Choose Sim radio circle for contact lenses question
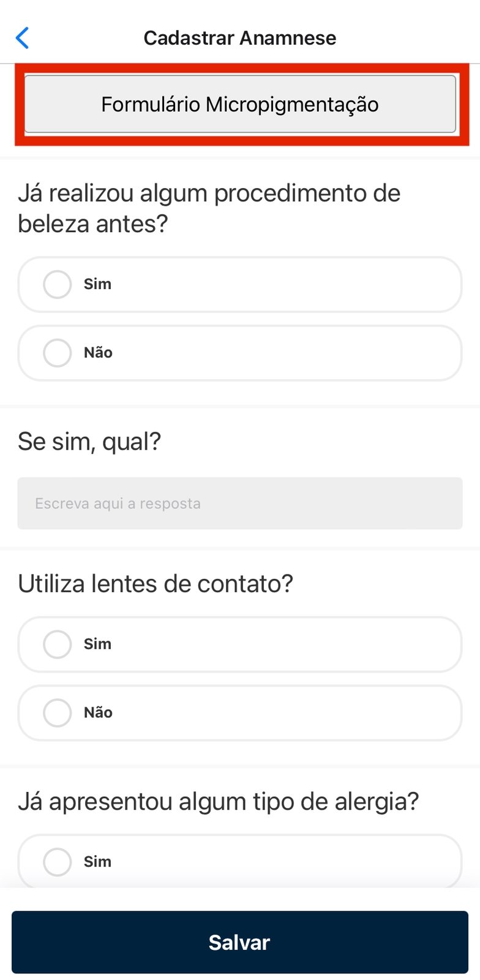The image size is (480, 980). point(58,644)
